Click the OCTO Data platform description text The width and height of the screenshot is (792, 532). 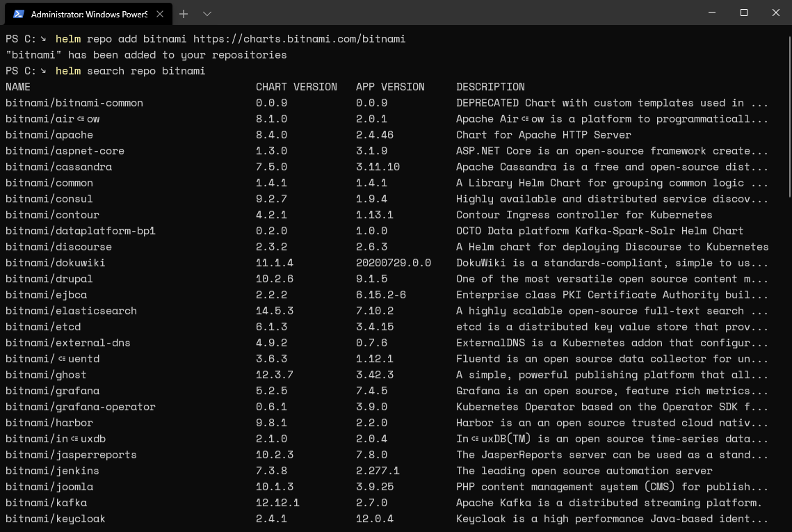click(x=599, y=231)
